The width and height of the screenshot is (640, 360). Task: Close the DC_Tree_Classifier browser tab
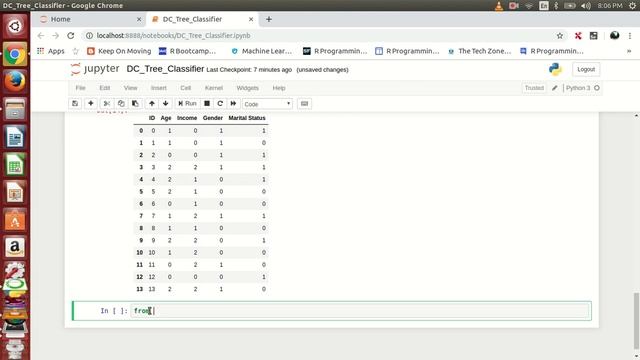(251, 19)
